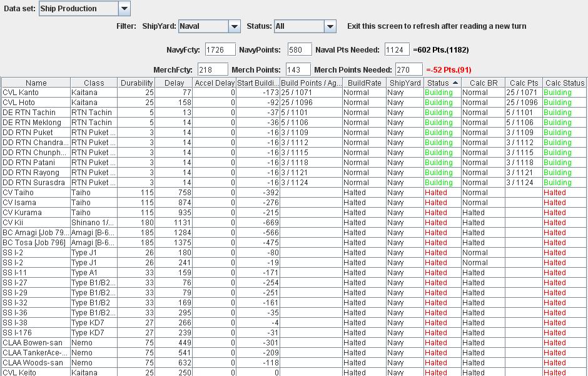
Task: Click the Calc BR cell for CV Isama
Action: (483, 203)
